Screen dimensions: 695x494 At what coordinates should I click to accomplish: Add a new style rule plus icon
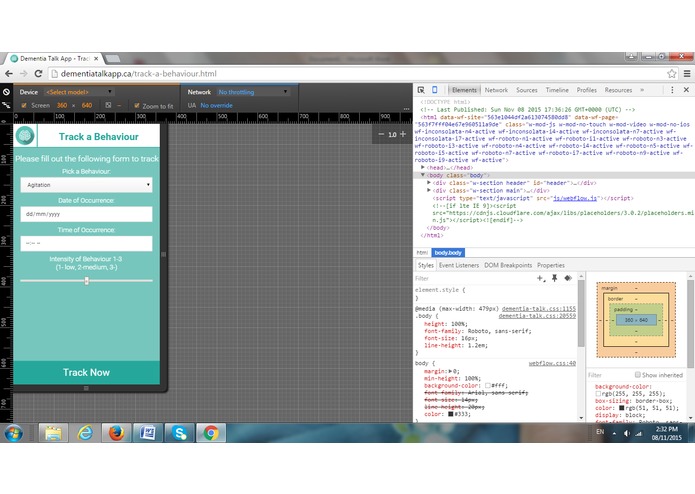click(540, 278)
